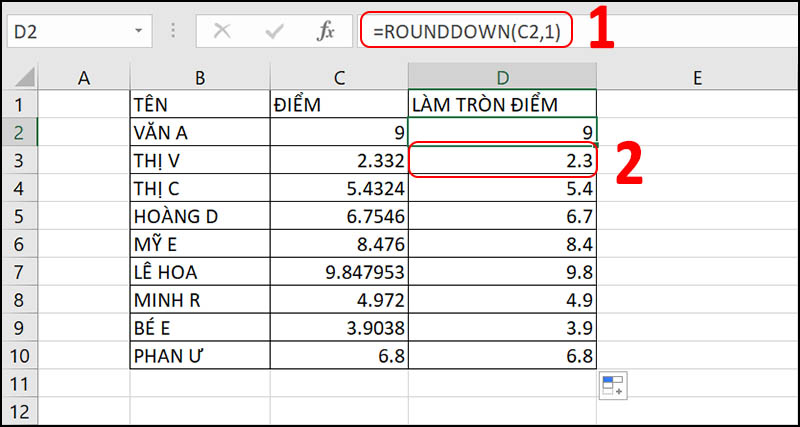Click the score cell 4.972
The height and width of the screenshot is (427, 800).
(339, 300)
